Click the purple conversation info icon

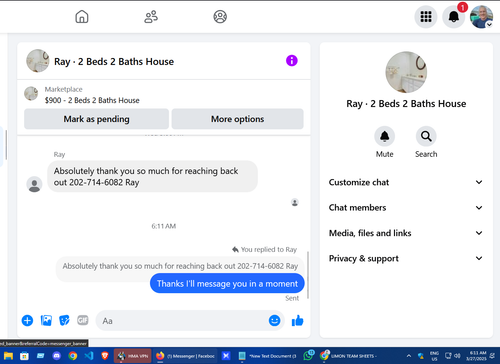(x=292, y=61)
